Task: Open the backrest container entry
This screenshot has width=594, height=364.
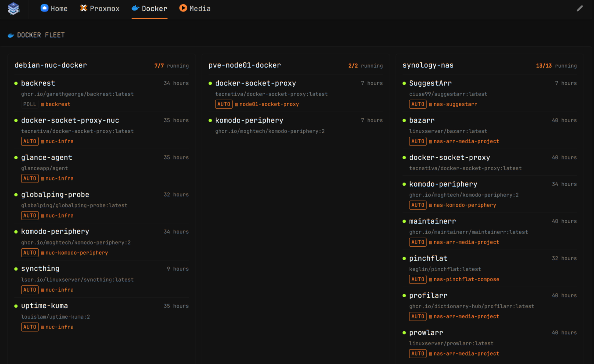Action: tap(38, 83)
